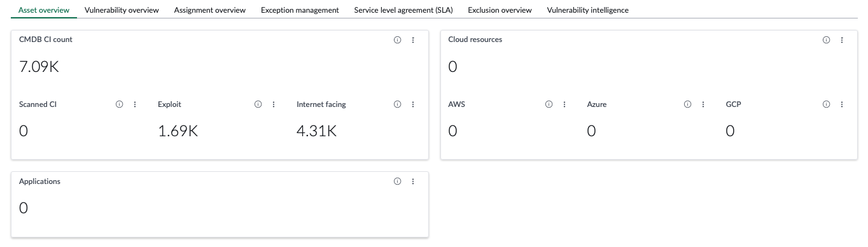Open Internet facing more options menu
The image size is (868, 247).
click(412, 104)
